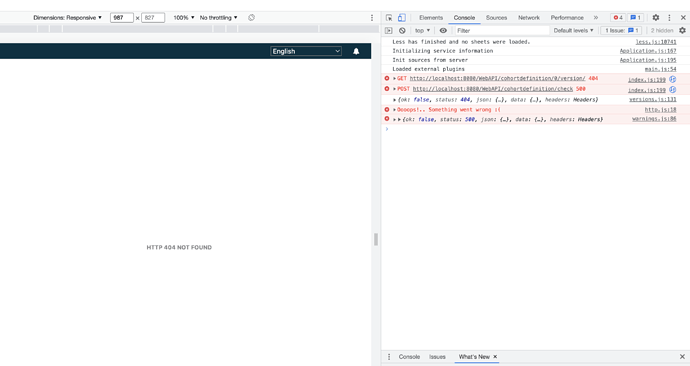Click the 1 Issue button
690x366 pixels.
[x=621, y=30]
